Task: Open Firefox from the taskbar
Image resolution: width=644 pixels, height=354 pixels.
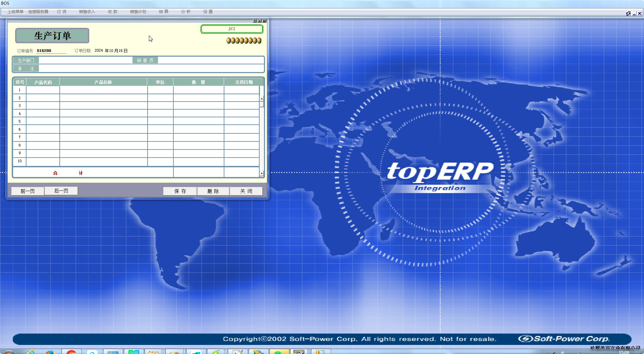Action: point(50,352)
